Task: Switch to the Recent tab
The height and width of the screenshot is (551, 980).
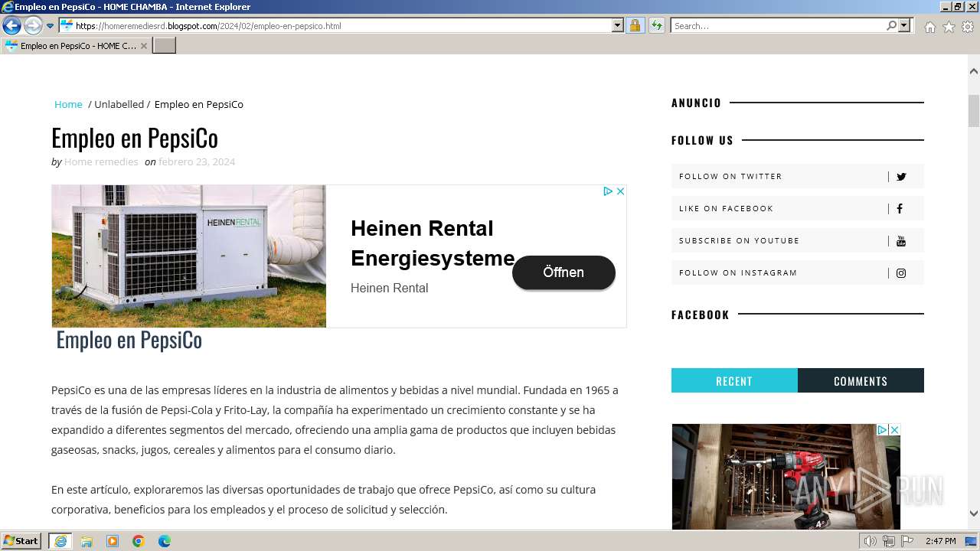Action: (734, 380)
